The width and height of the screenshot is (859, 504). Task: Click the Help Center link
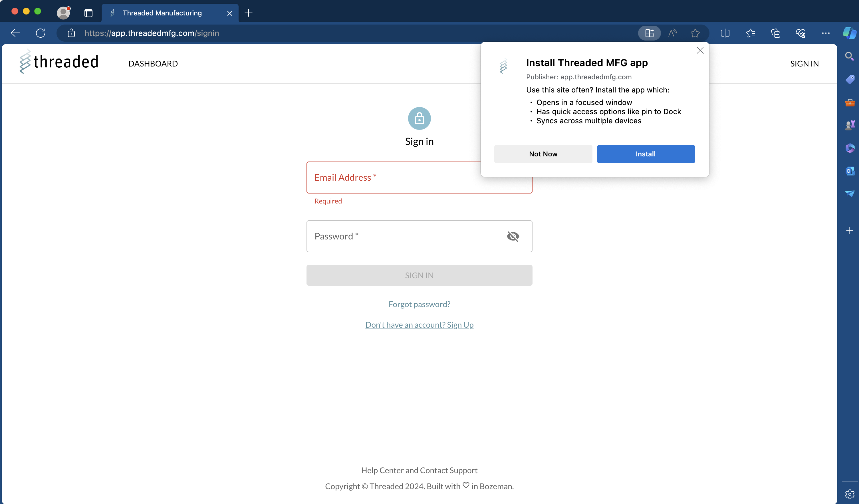382,470
